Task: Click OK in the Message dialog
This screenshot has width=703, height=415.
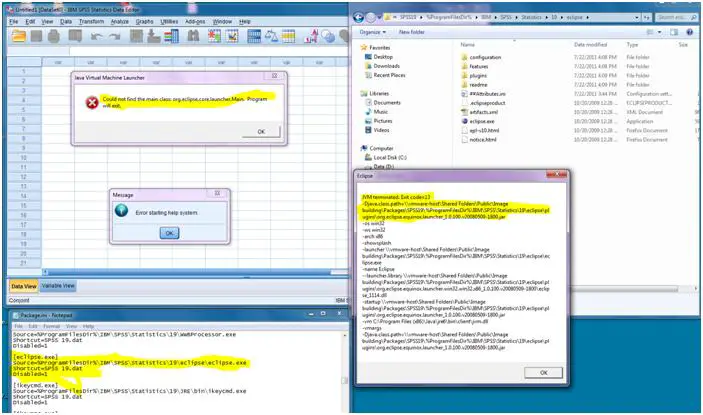Action: 169,233
